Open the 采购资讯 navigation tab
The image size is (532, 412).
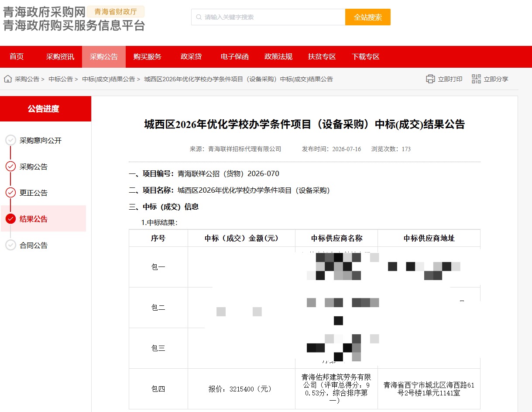coord(60,57)
